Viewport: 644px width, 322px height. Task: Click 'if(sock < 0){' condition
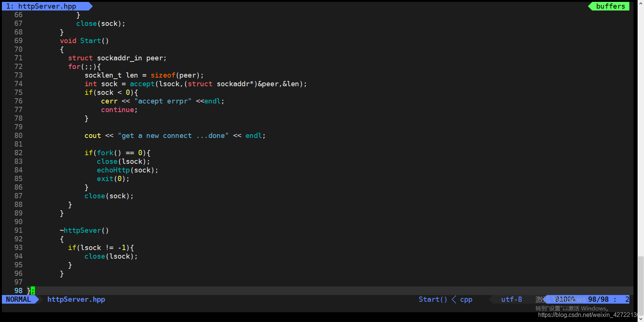pos(111,92)
